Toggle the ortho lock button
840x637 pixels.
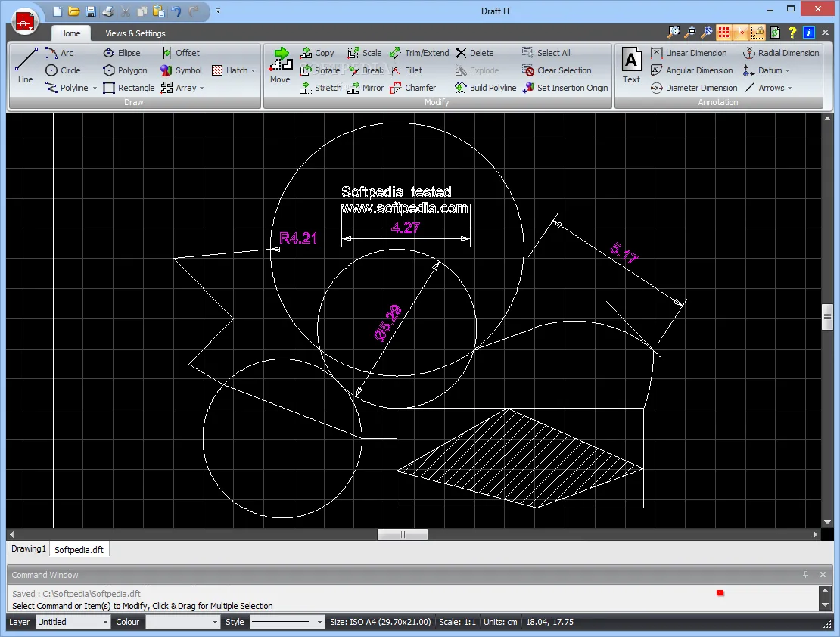[x=758, y=33]
